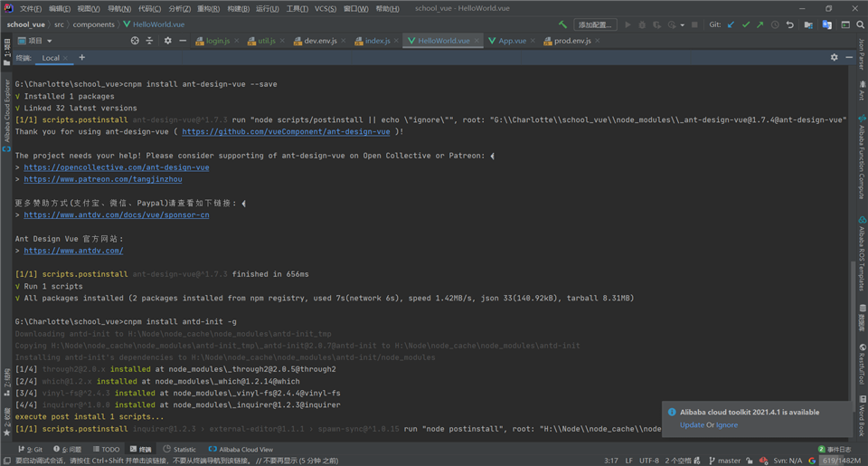Screen dimensions: 868x466
Task: Open the VCS(S) menu
Action: [325, 8]
